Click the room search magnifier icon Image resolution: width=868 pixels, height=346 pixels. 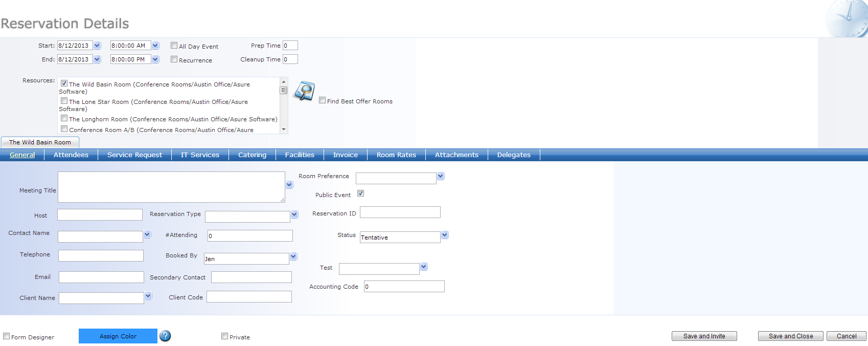(305, 91)
